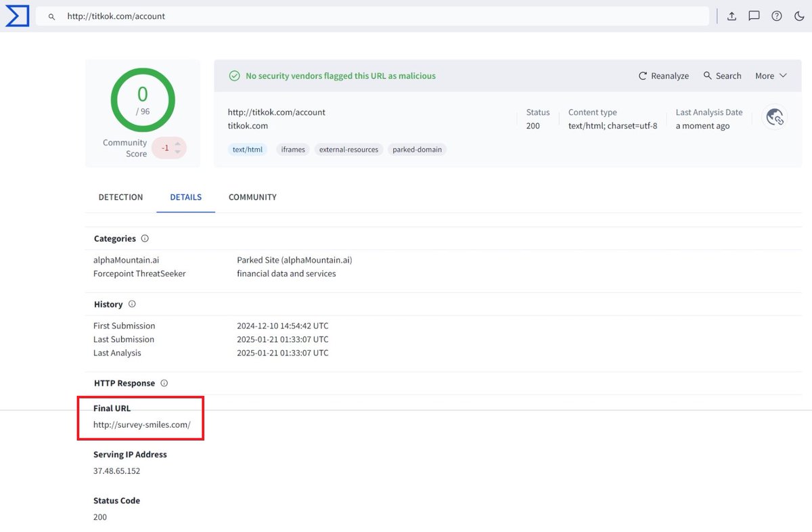This screenshot has height=532, width=812.
Task: Click the No security vendors flagged banner text
Action: (340, 76)
